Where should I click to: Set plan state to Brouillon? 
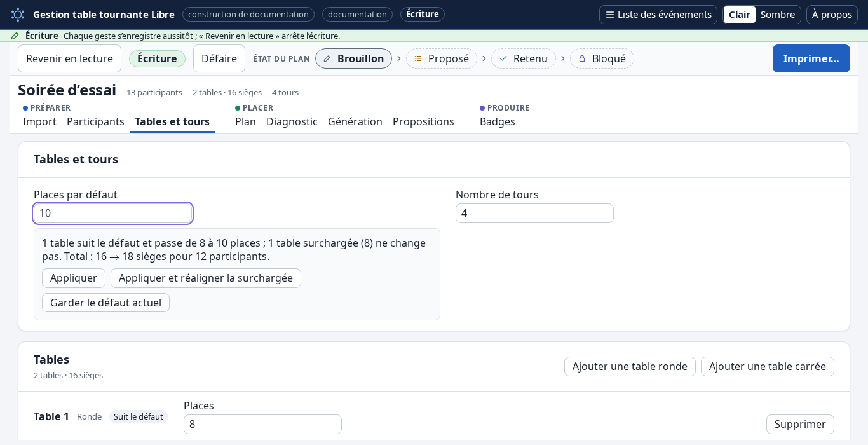point(353,58)
